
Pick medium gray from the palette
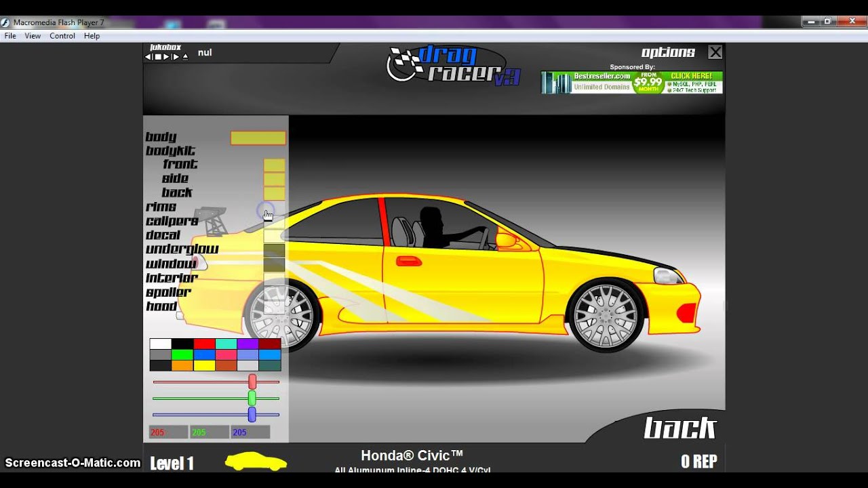[161, 355]
